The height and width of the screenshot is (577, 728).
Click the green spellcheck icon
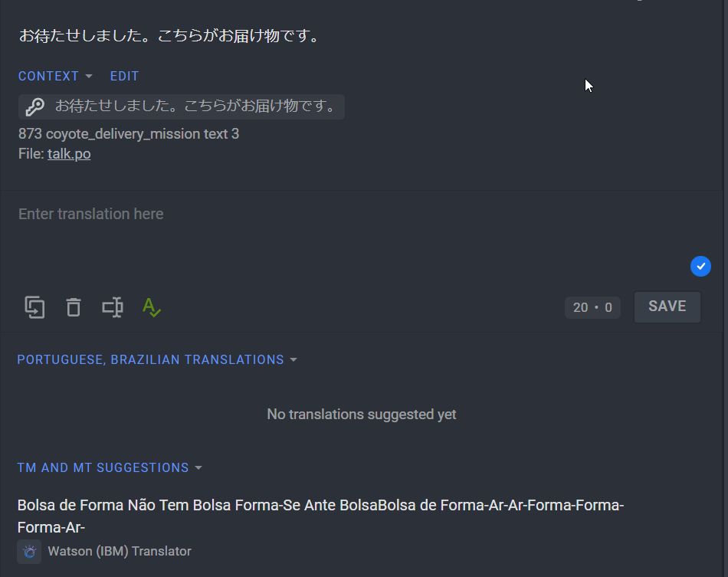click(x=152, y=307)
